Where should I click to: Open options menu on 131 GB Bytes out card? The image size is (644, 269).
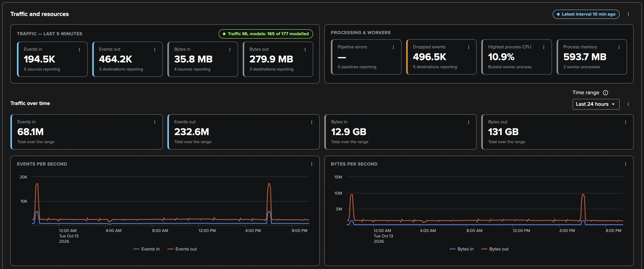626,122
